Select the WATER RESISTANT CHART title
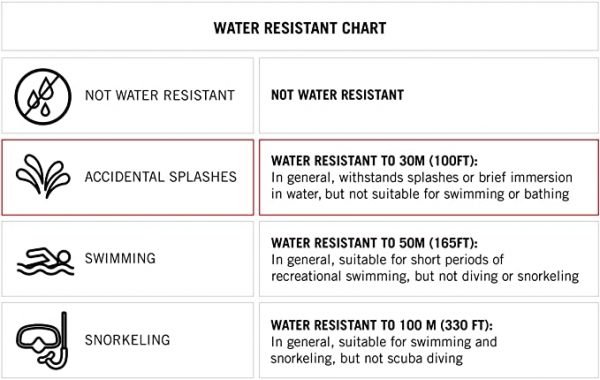 point(300,28)
